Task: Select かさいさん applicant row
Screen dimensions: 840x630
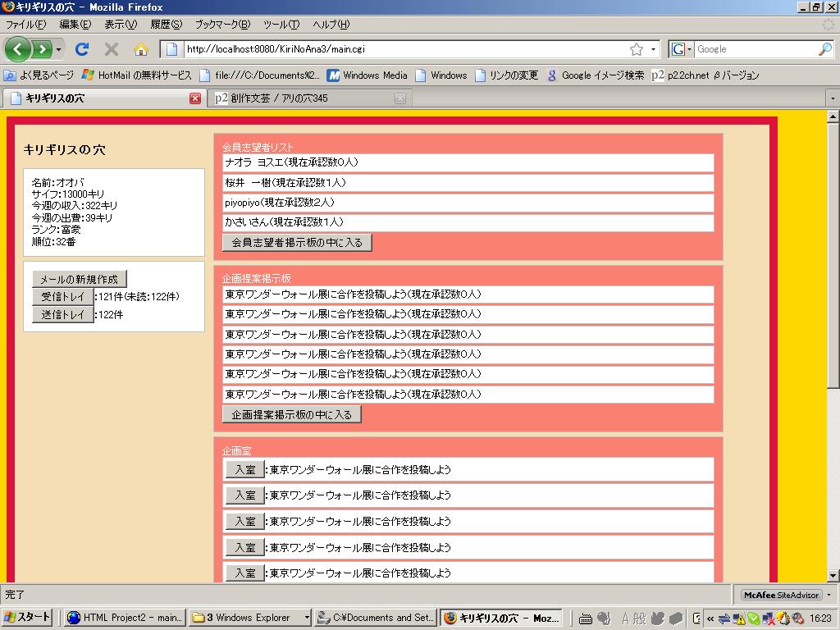Action: pyautogui.click(x=468, y=222)
